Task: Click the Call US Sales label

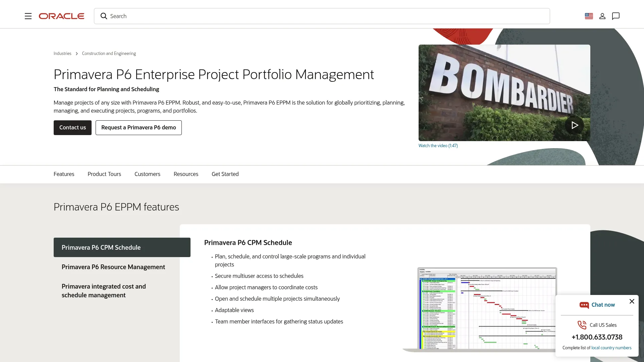Action: coord(603,325)
